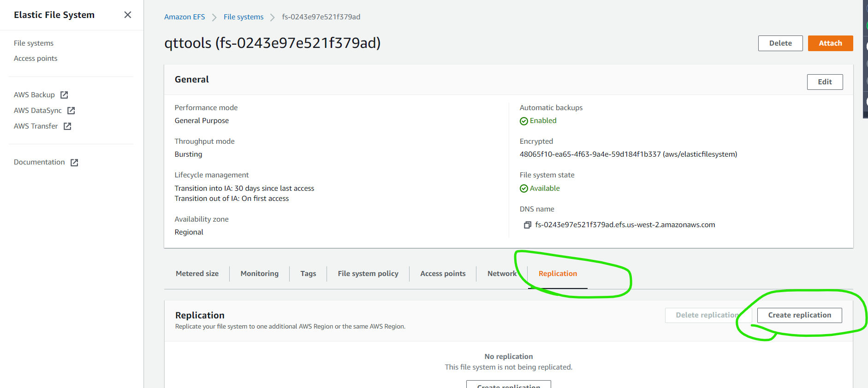Click the 'No replication' message heading
This screenshot has width=868, height=388.
[509, 357]
